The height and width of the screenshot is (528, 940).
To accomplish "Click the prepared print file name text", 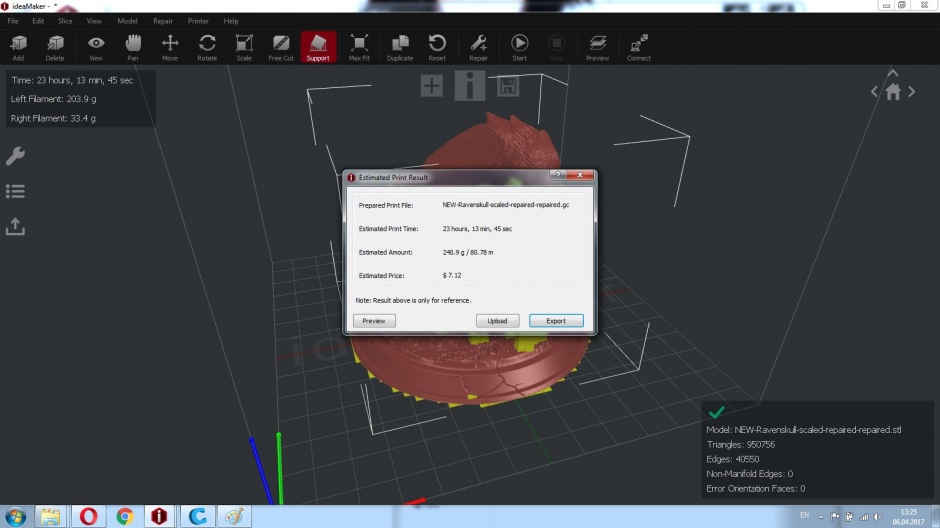I will [506, 205].
